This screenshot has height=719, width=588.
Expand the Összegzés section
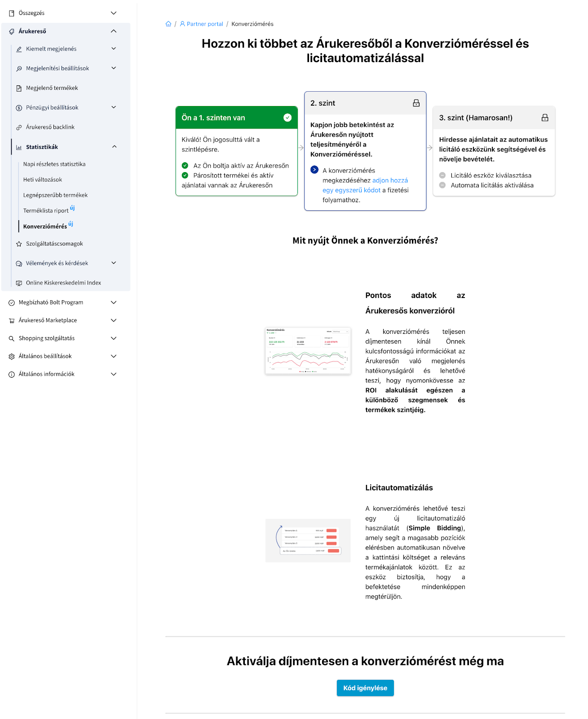click(114, 13)
